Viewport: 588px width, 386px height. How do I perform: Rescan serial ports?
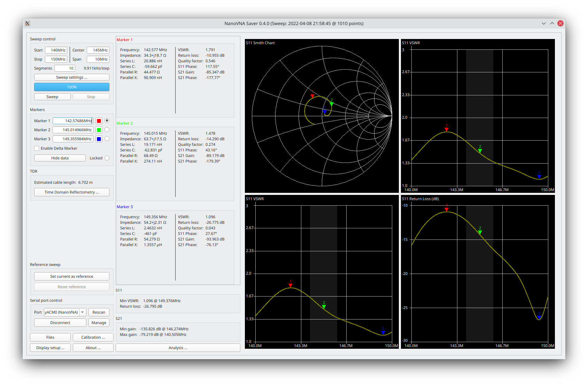pos(99,312)
